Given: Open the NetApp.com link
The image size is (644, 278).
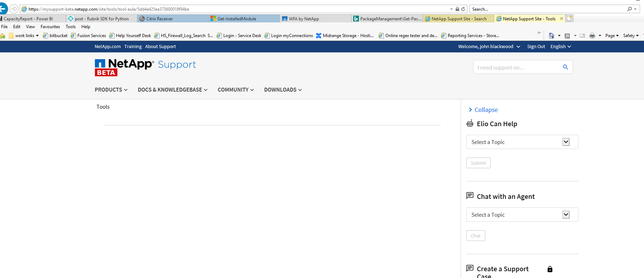Looking at the screenshot, I should pyautogui.click(x=108, y=47).
